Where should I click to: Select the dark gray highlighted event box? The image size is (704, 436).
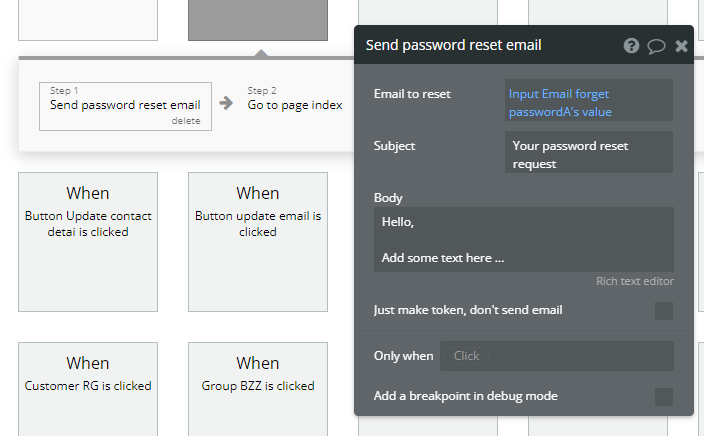[x=258, y=20]
